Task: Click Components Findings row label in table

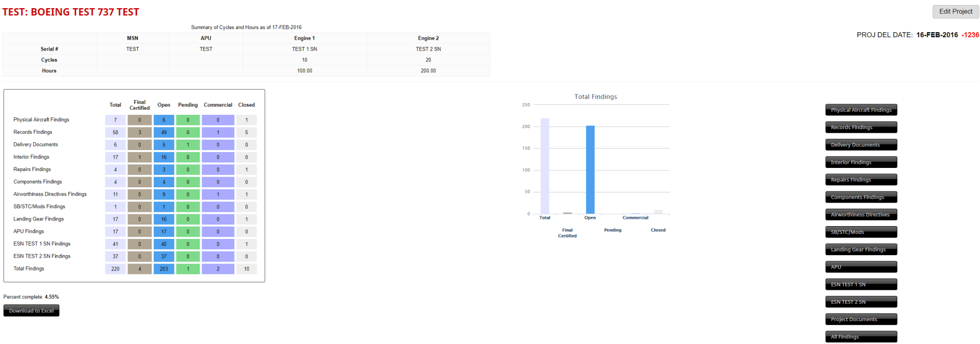Action: click(x=38, y=182)
